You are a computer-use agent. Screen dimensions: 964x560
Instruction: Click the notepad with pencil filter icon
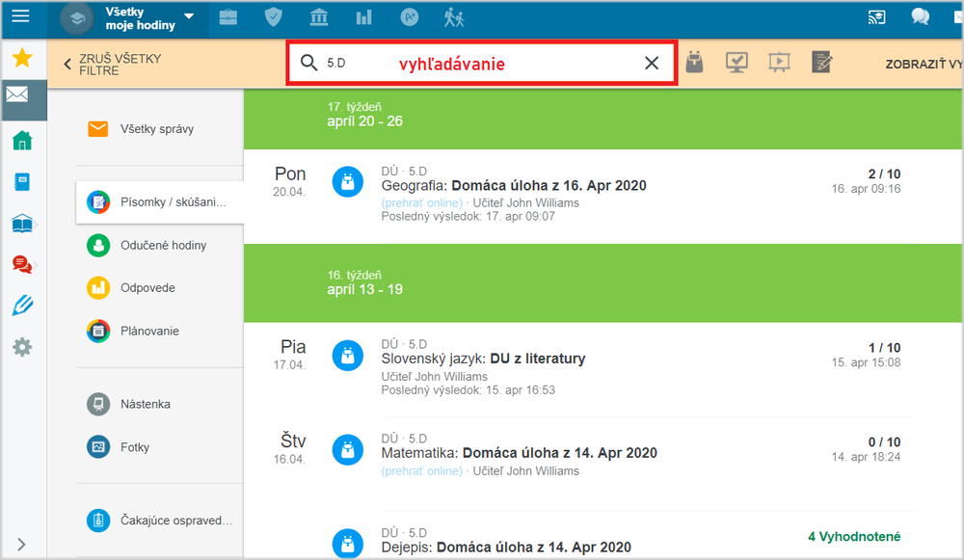click(821, 62)
